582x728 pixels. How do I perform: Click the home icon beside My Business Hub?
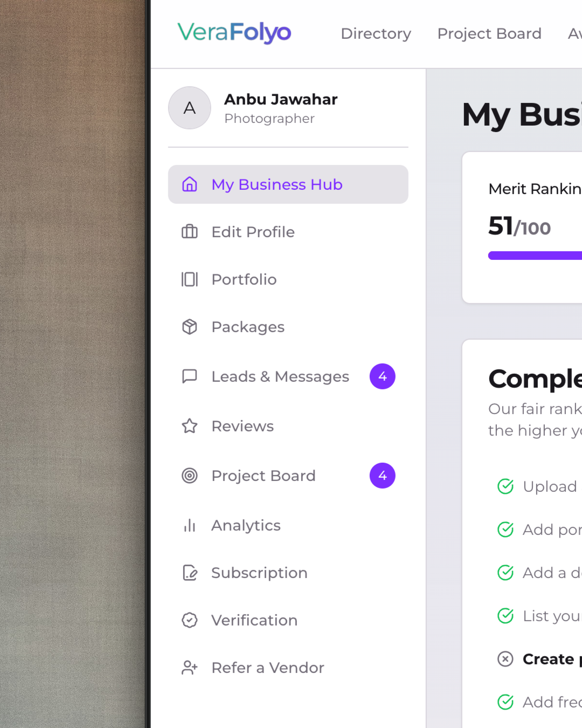click(190, 184)
